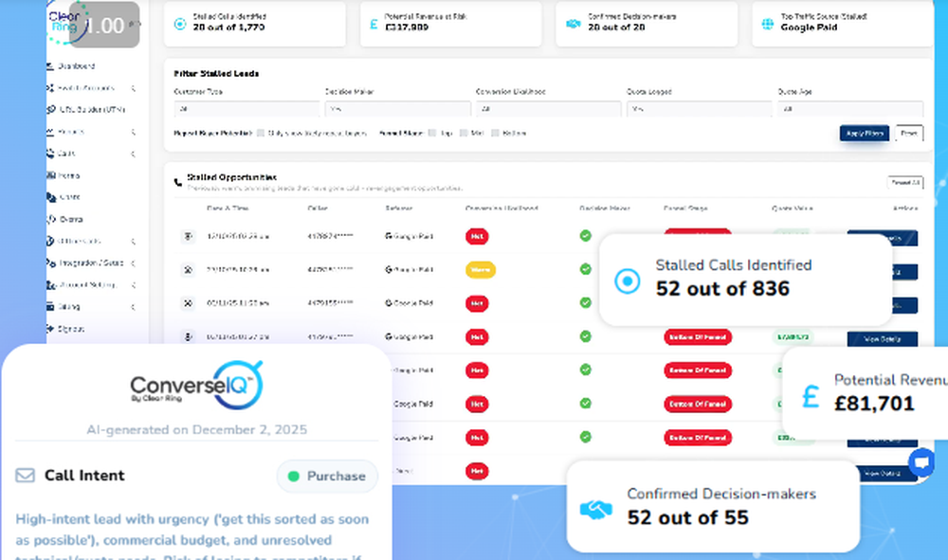Enable the Repeat Buyer Potential checkbox
The image size is (948, 560).
(x=261, y=134)
